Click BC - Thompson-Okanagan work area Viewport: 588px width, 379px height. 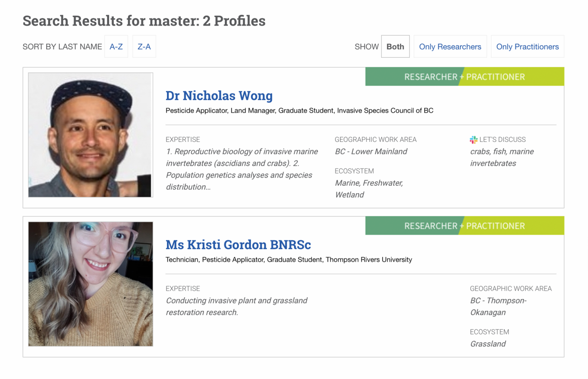coord(498,306)
